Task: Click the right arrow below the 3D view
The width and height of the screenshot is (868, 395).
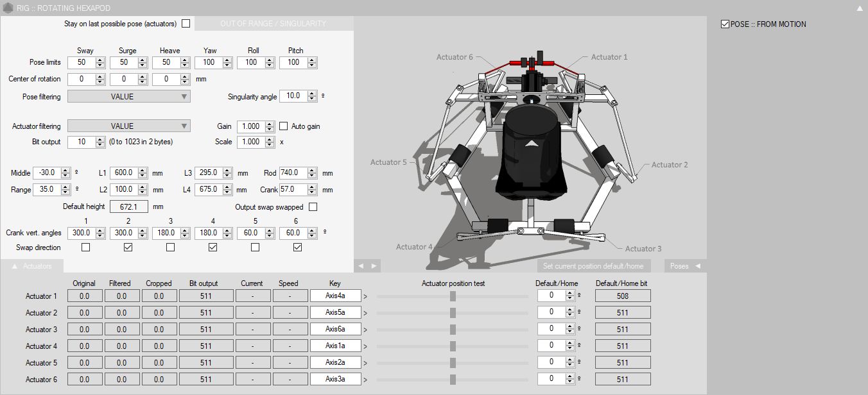Action: (374, 265)
